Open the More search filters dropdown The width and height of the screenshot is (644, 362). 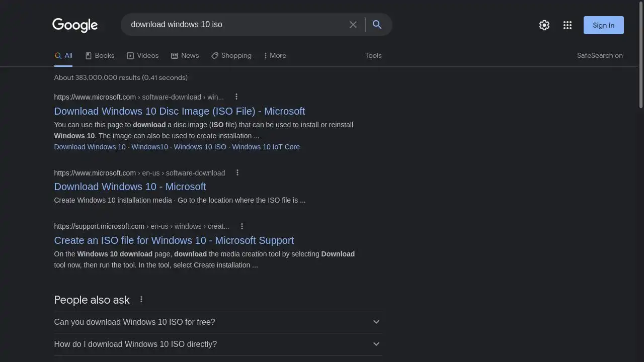275,56
